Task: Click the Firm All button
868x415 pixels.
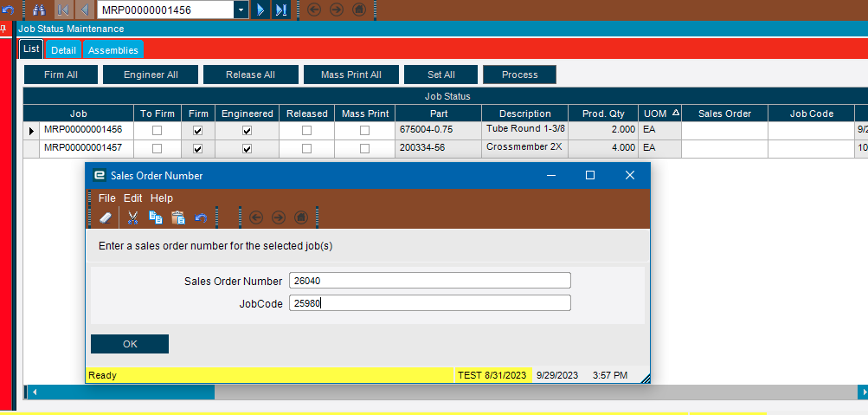Action: [61, 75]
